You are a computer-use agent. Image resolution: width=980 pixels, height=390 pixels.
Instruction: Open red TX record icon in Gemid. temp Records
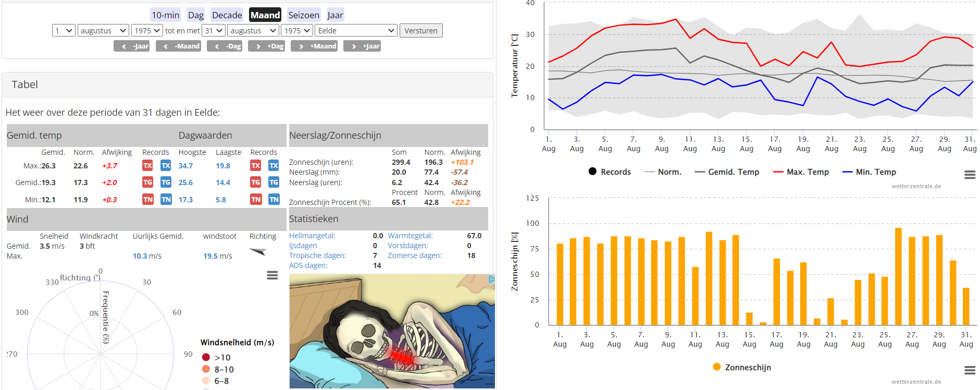pyautogui.click(x=148, y=166)
